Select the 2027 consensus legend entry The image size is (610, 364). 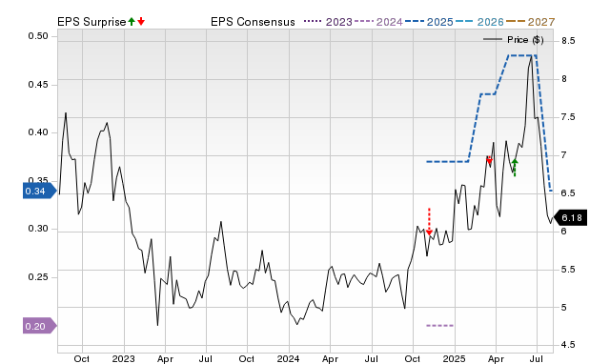click(530, 22)
